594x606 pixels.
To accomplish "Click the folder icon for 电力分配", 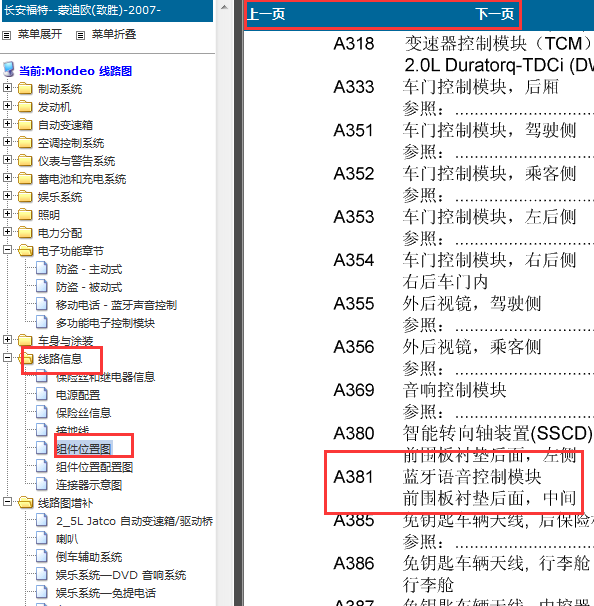I will click(x=25, y=232).
